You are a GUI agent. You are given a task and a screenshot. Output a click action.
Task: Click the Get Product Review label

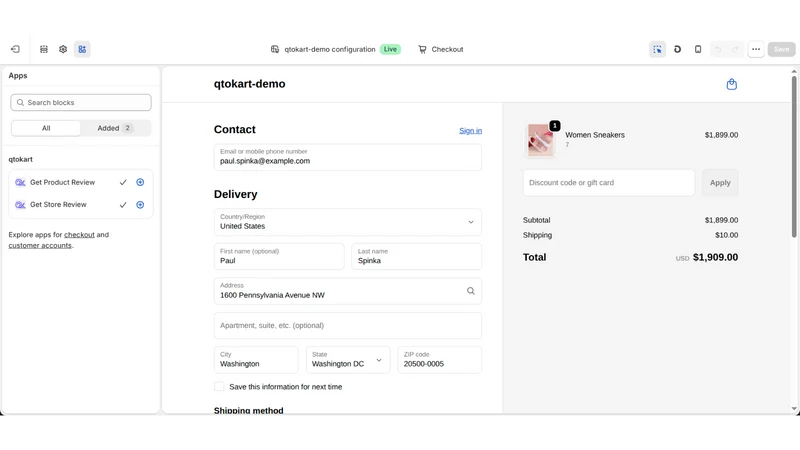click(62, 182)
